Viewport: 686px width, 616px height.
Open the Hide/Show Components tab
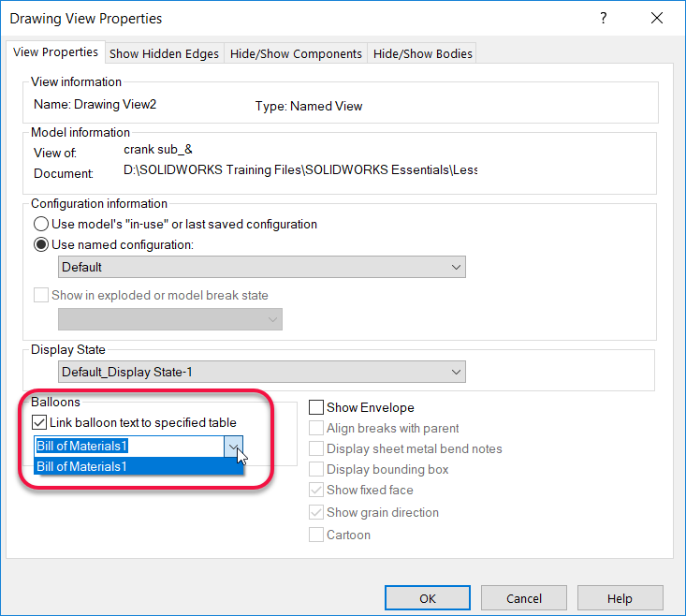tap(296, 53)
